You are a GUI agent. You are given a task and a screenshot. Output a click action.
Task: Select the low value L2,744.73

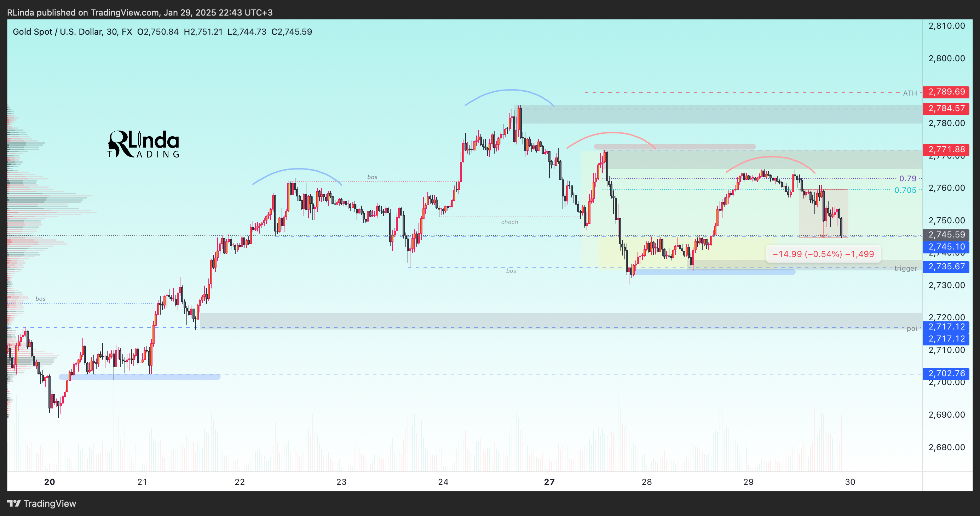(247, 31)
